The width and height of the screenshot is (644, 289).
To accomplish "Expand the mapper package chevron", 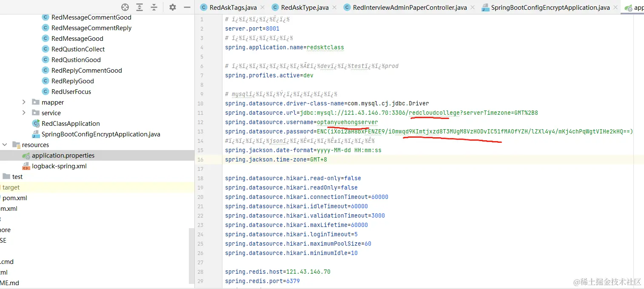I will click(24, 102).
